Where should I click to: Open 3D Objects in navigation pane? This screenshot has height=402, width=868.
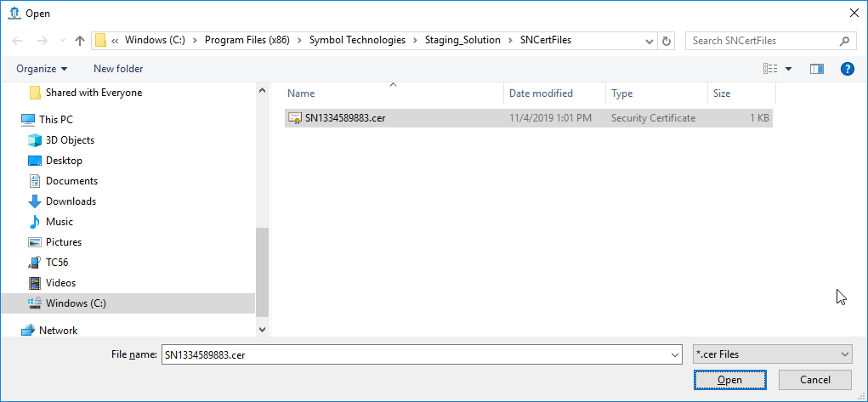[x=70, y=140]
